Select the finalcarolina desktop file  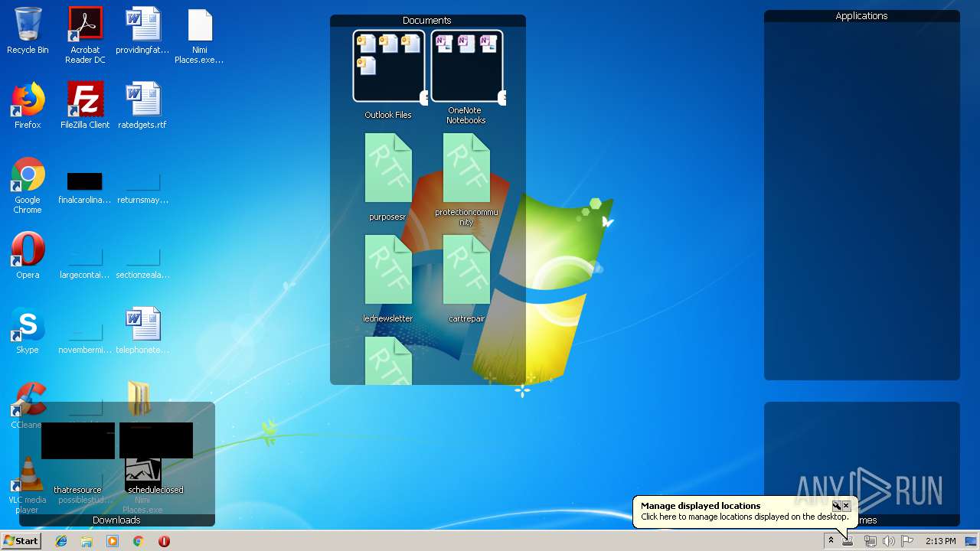[x=85, y=188]
